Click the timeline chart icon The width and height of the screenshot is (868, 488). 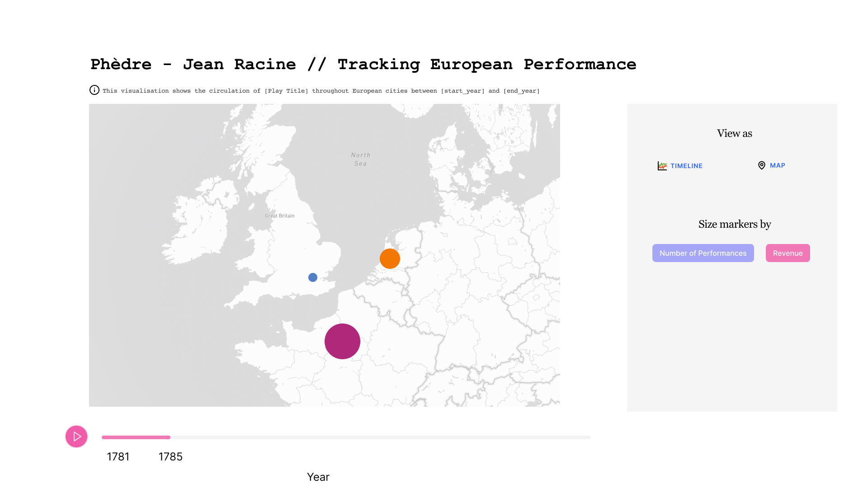point(662,166)
